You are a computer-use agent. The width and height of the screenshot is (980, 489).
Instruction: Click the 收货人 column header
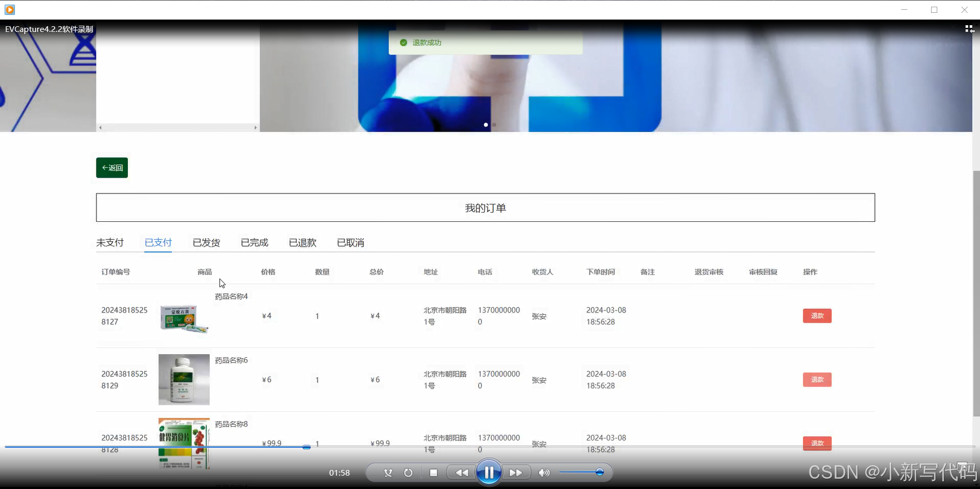click(543, 272)
